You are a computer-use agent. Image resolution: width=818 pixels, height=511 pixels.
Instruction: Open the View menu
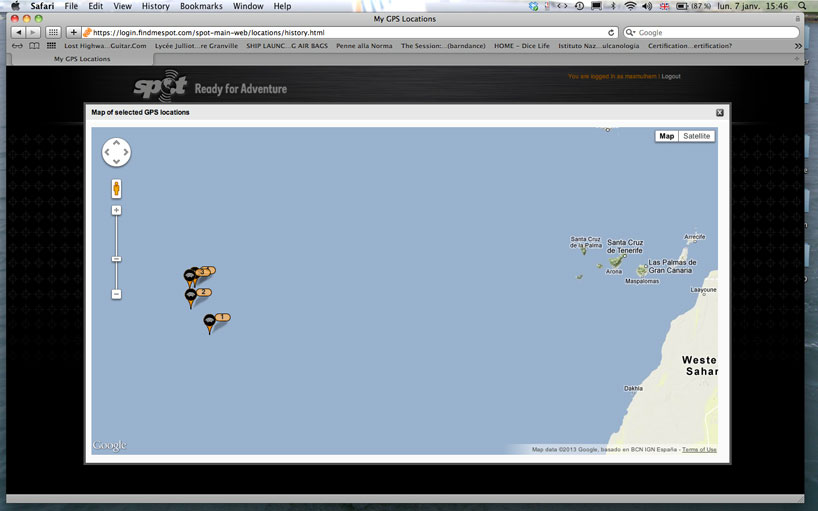(x=122, y=6)
